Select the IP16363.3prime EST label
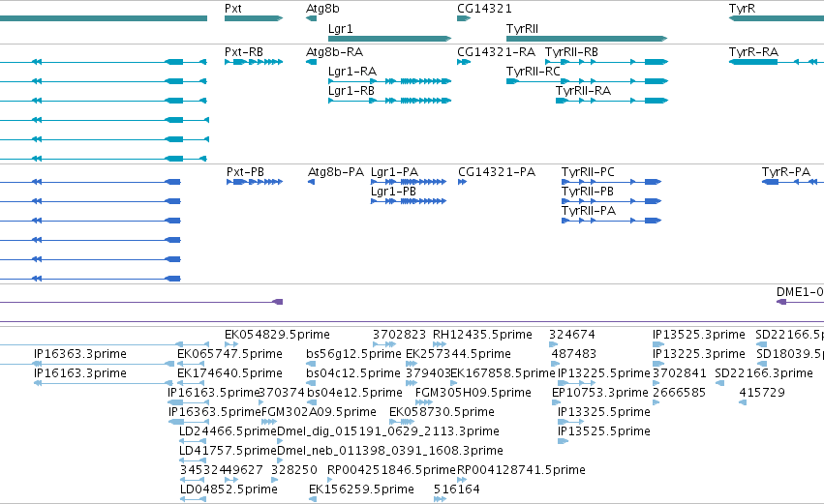 [x=79, y=354]
